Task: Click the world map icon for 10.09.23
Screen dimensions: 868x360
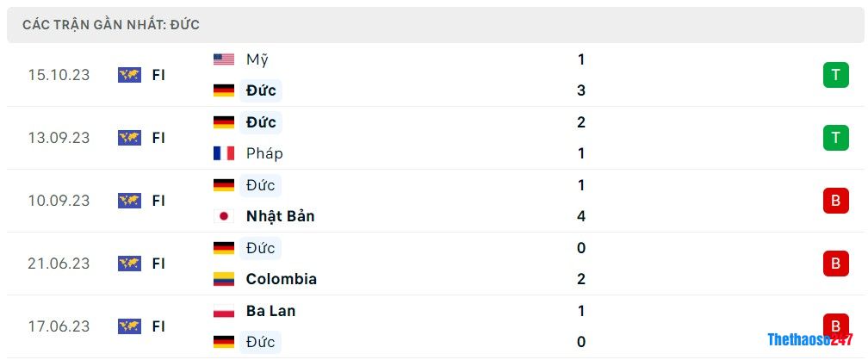Action: click(x=129, y=201)
